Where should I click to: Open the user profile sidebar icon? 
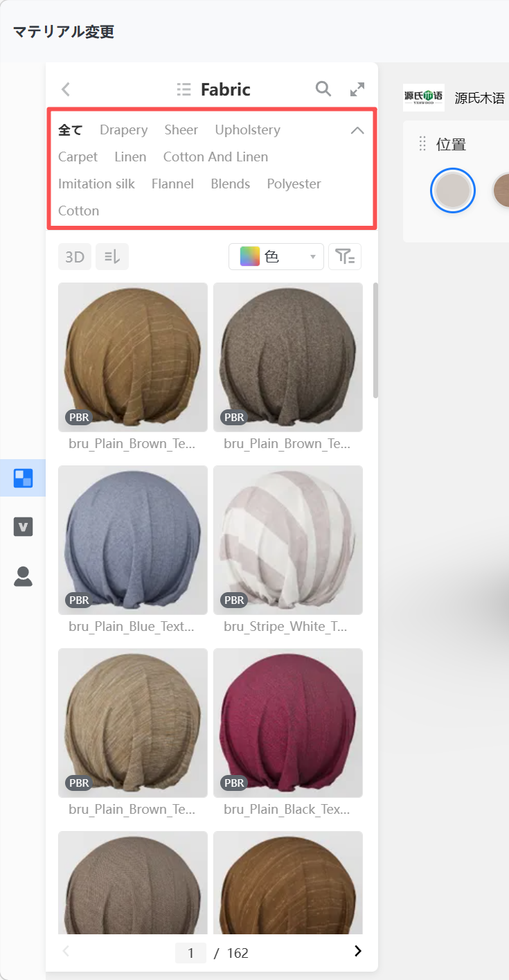click(23, 576)
